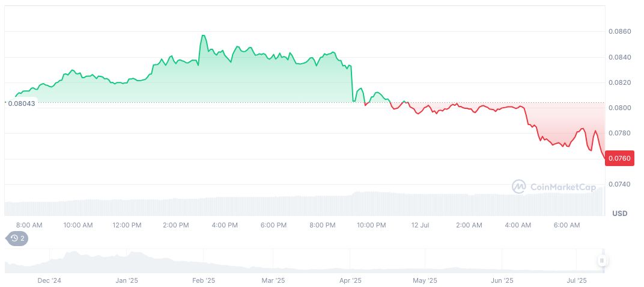Choose Jun '25 in the range navigator
The width and height of the screenshot is (644, 287).
[x=502, y=280]
